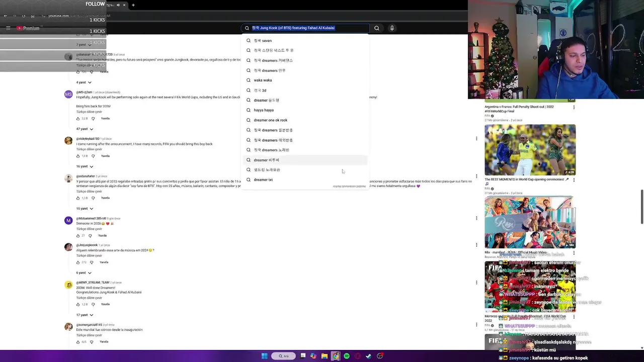Like the @vickyleyba6180 comment
The height and width of the screenshot is (362, 644).
tap(78, 156)
